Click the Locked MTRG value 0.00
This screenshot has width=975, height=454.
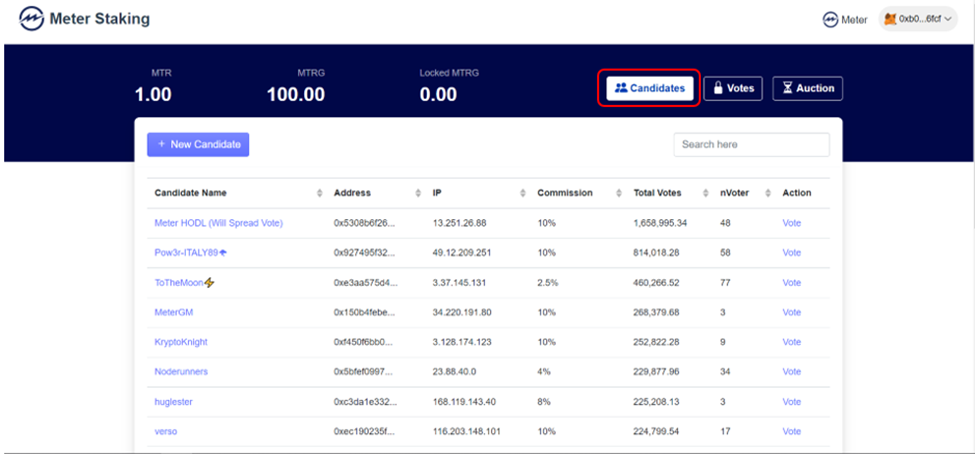tap(438, 95)
